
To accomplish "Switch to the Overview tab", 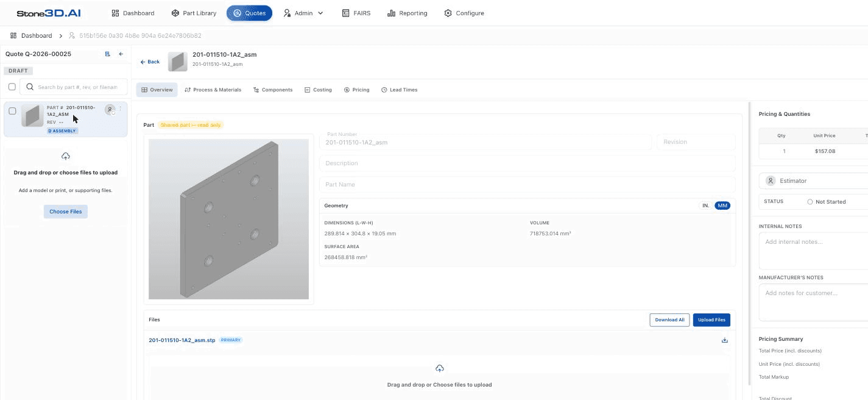I will pyautogui.click(x=157, y=90).
